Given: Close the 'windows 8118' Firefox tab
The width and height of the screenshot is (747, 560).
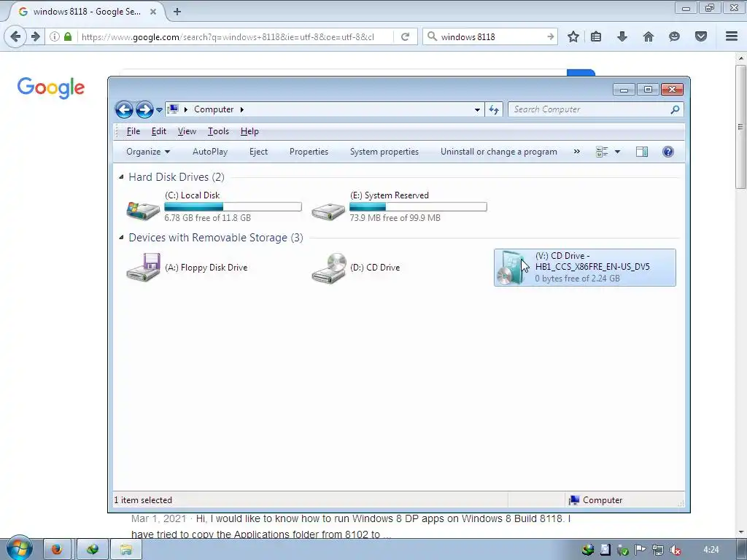Looking at the screenshot, I should (153, 12).
